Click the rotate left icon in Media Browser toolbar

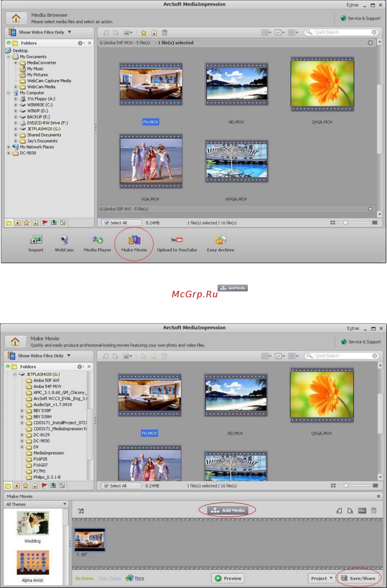tap(106, 32)
